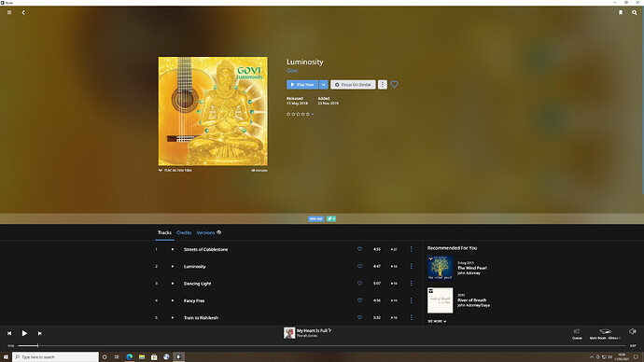The width and height of the screenshot is (644, 362).
Task: Play track Fancy Free
Action: click(173, 300)
